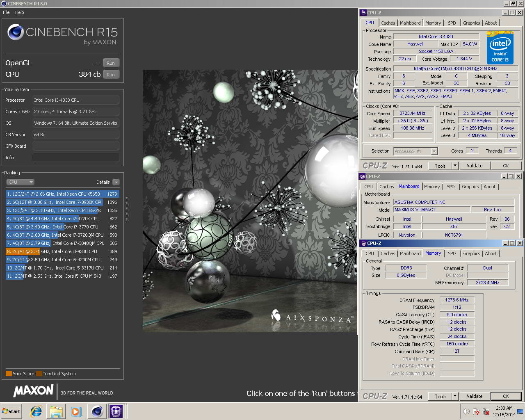Click the AIXSPONZA render image
Screen dimensions: 525x420
click(250, 201)
